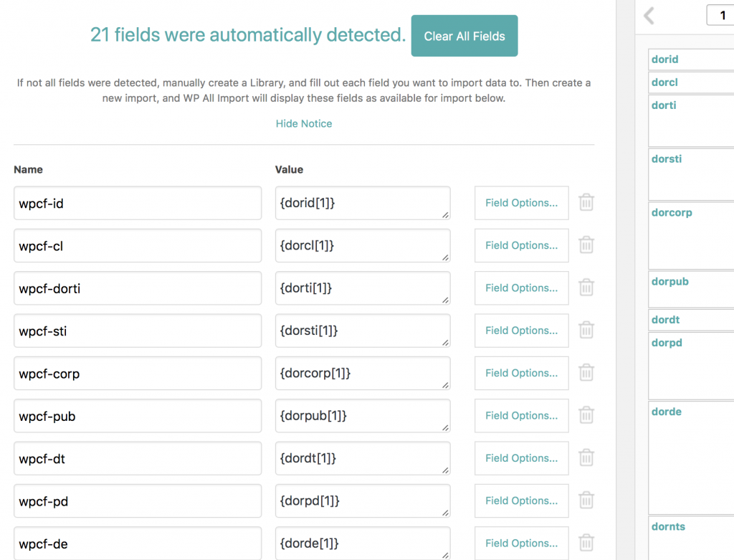This screenshot has width=734, height=560.
Task: Open Field Options for wpcf-sti
Action: point(522,331)
